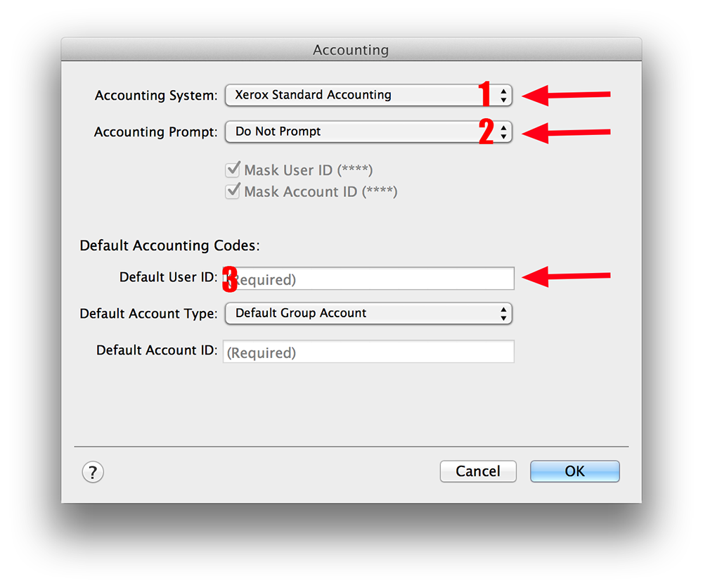
Task: Expand the Do Not Prompt dropdown
Action: [x=368, y=132]
